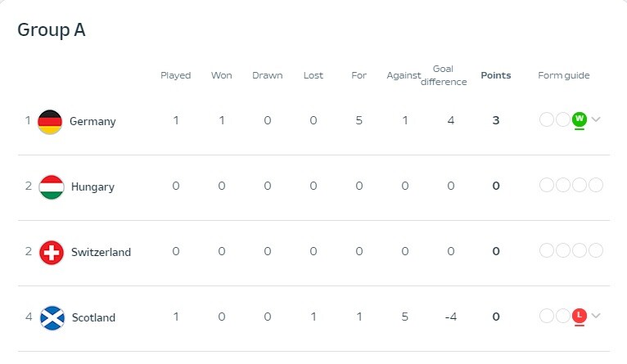Click the Goal difference column header

444,75
